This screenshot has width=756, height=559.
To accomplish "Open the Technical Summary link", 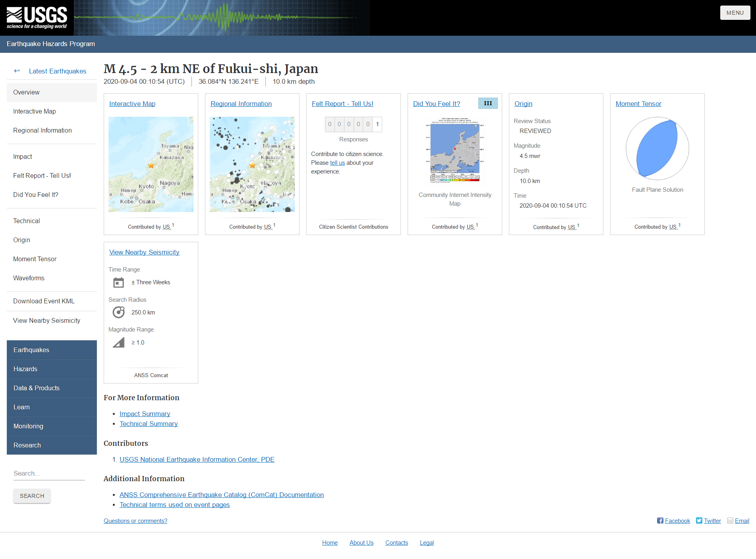I will coord(149,424).
